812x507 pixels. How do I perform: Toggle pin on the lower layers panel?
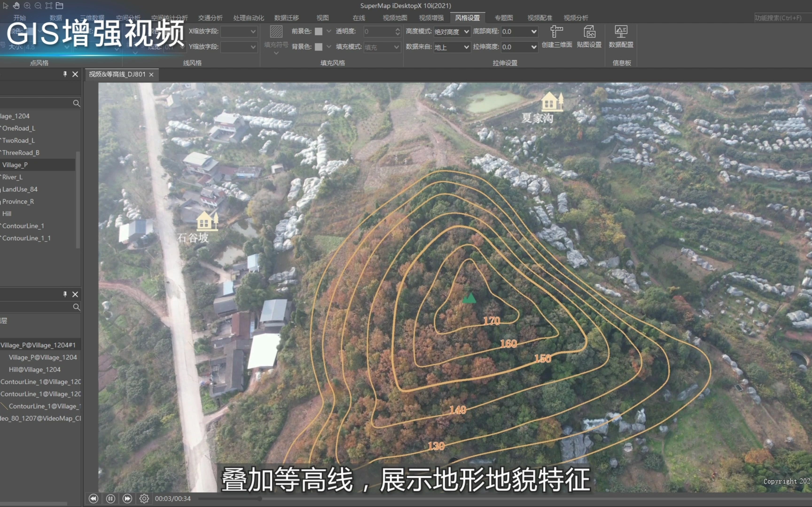(x=65, y=294)
